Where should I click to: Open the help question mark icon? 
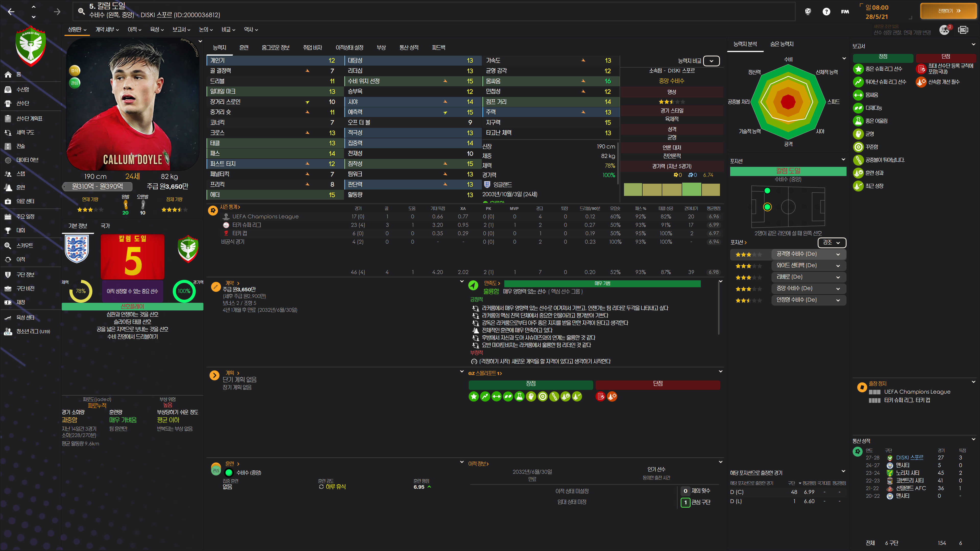pyautogui.click(x=826, y=12)
